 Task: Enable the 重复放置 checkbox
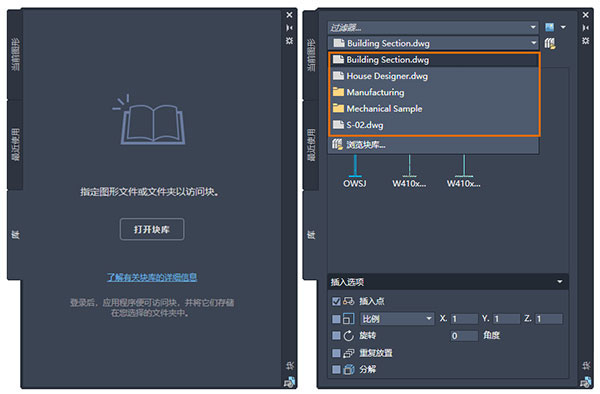coord(336,353)
